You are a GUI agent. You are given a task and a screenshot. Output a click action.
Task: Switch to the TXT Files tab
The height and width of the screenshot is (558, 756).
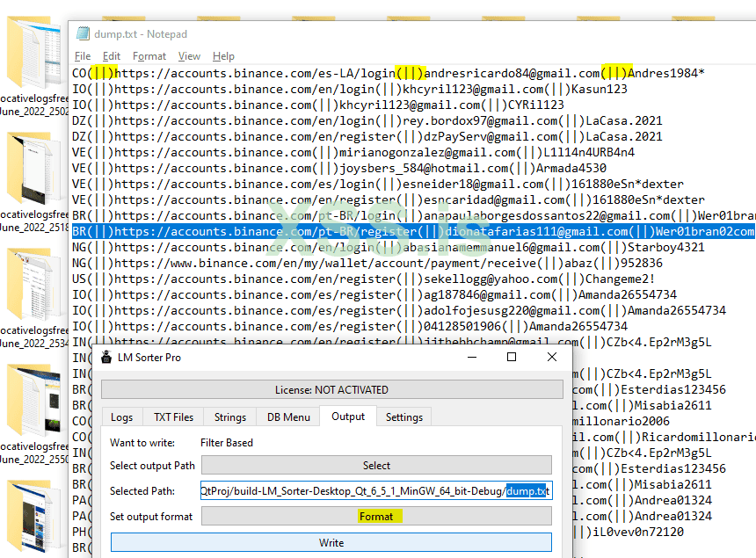[x=173, y=417]
